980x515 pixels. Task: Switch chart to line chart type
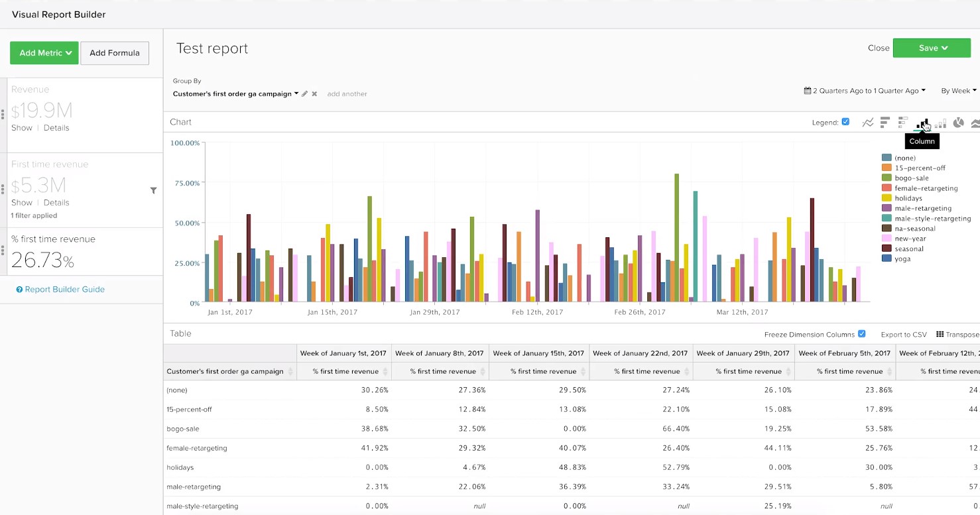(x=868, y=122)
